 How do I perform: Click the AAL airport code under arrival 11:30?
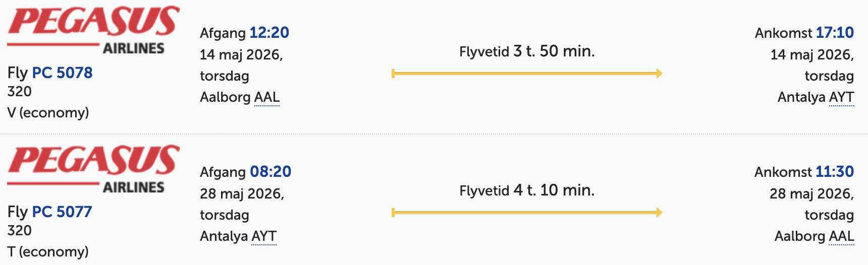[x=841, y=236]
